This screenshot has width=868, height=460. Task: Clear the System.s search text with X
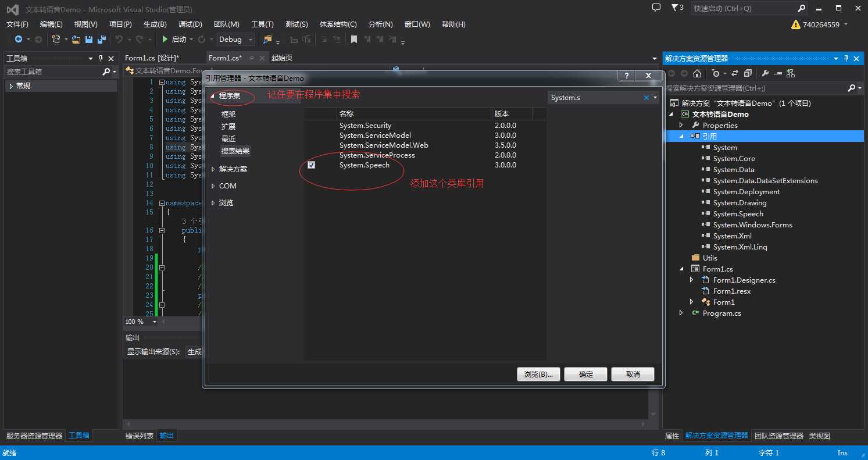point(646,98)
